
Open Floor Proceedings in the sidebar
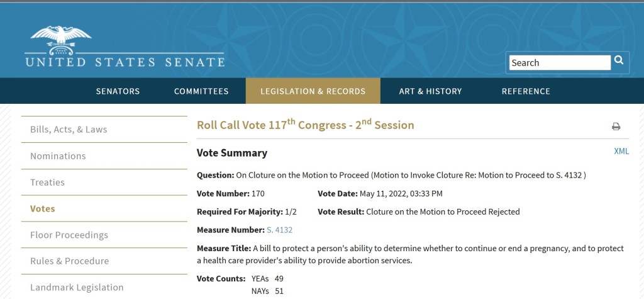(69, 235)
